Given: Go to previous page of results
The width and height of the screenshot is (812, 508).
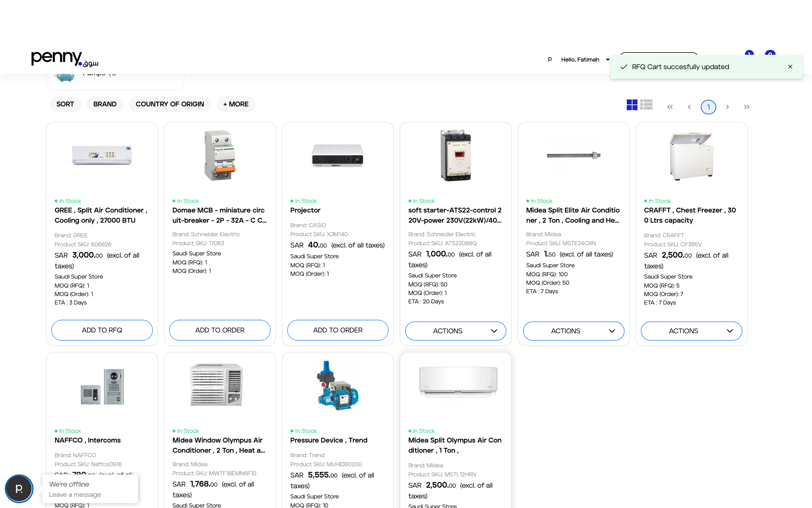Looking at the screenshot, I should [x=689, y=107].
